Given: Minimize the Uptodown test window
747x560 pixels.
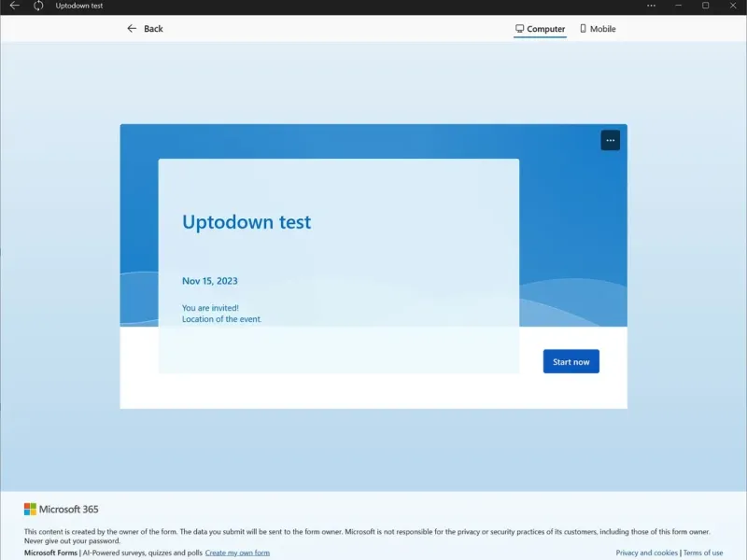Looking at the screenshot, I should (679, 6).
